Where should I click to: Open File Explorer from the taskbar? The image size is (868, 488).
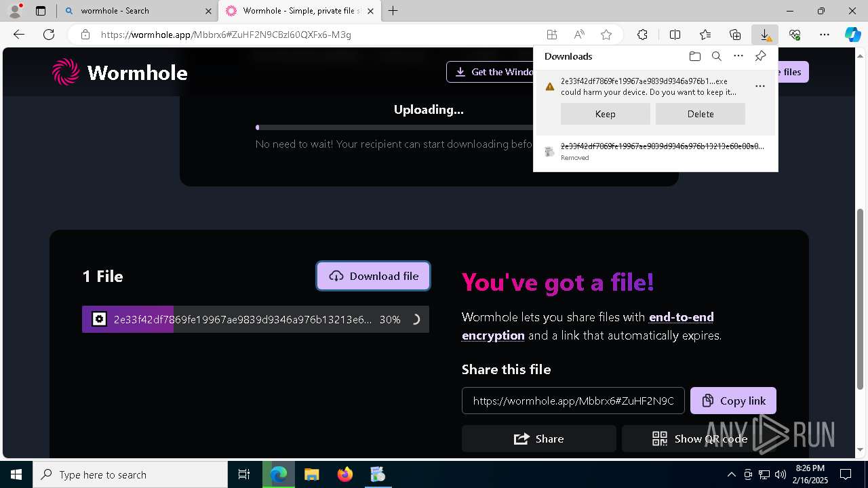pos(311,474)
